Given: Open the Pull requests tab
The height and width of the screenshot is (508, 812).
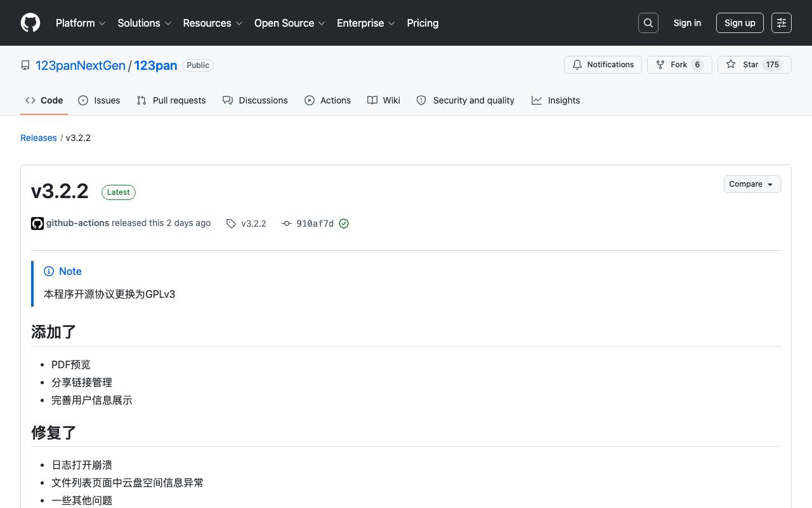Looking at the screenshot, I should click(171, 100).
